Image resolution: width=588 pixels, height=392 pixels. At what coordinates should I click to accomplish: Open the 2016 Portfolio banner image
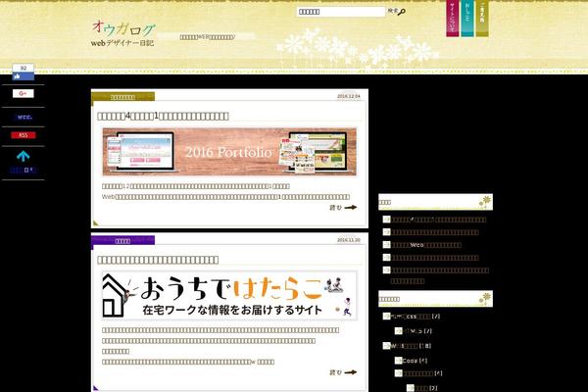[x=229, y=152]
